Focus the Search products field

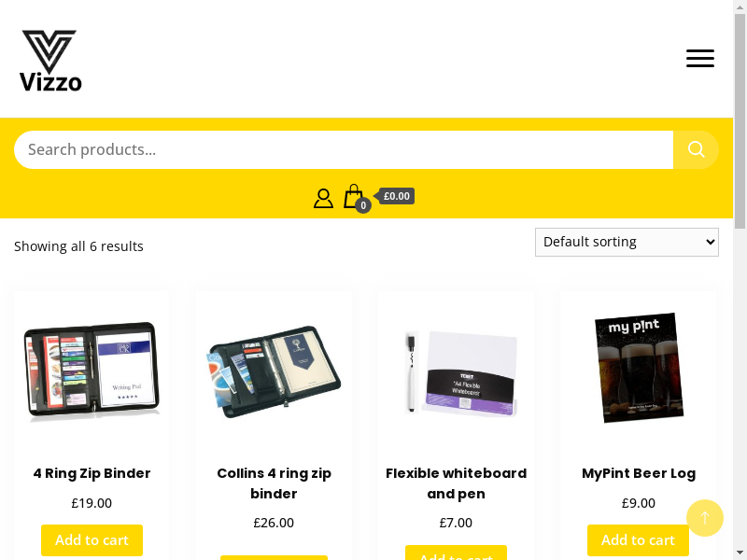click(x=344, y=149)
